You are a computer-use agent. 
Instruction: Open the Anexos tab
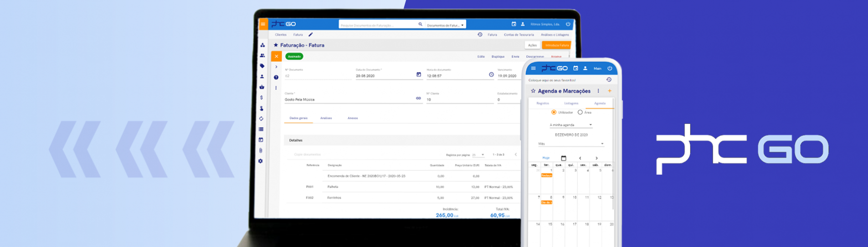[353, 118]
